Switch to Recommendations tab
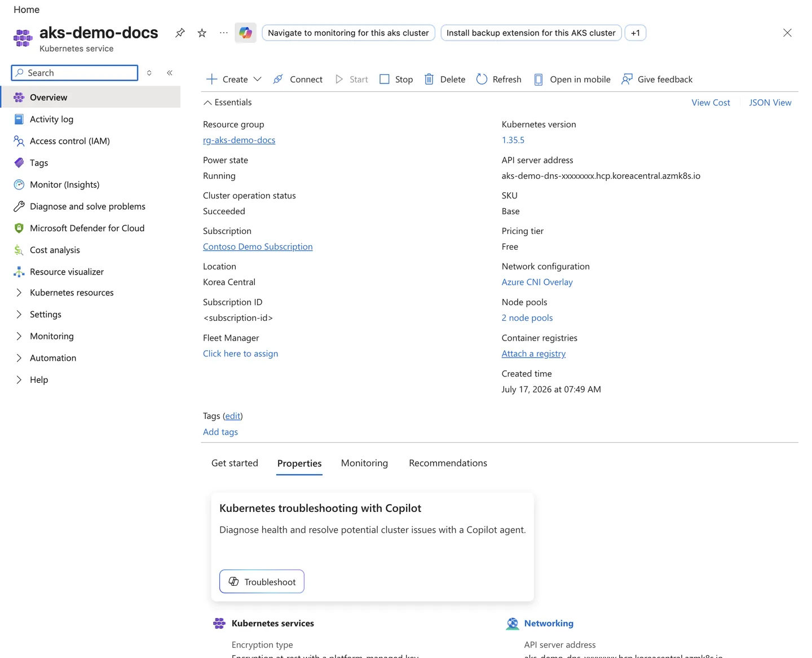The width and height of the screenshot is (812, 658). (448, 463)
